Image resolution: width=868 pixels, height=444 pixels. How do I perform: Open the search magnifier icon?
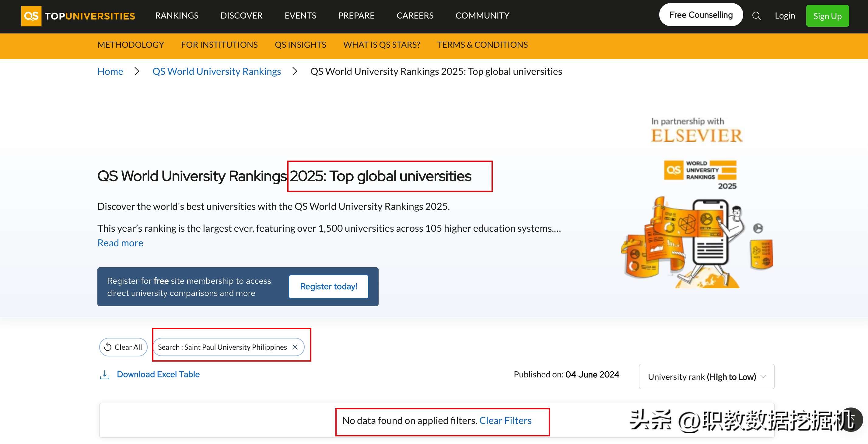coord(757,16)
